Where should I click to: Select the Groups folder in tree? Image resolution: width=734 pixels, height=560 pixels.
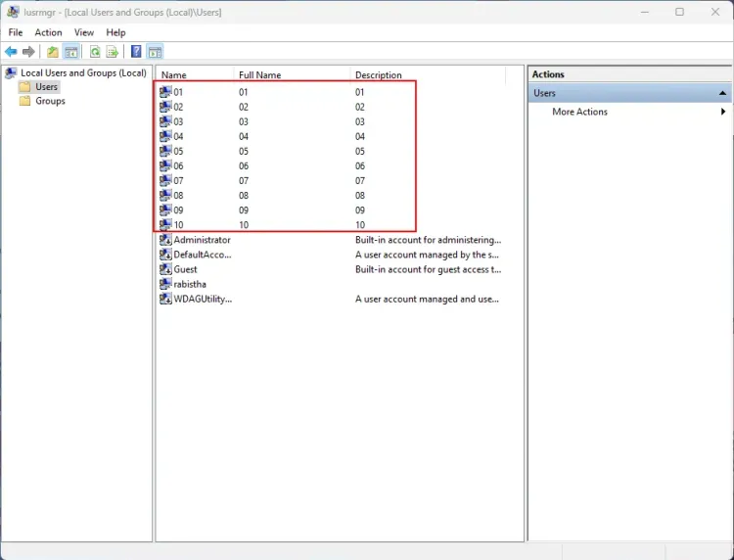50,101
